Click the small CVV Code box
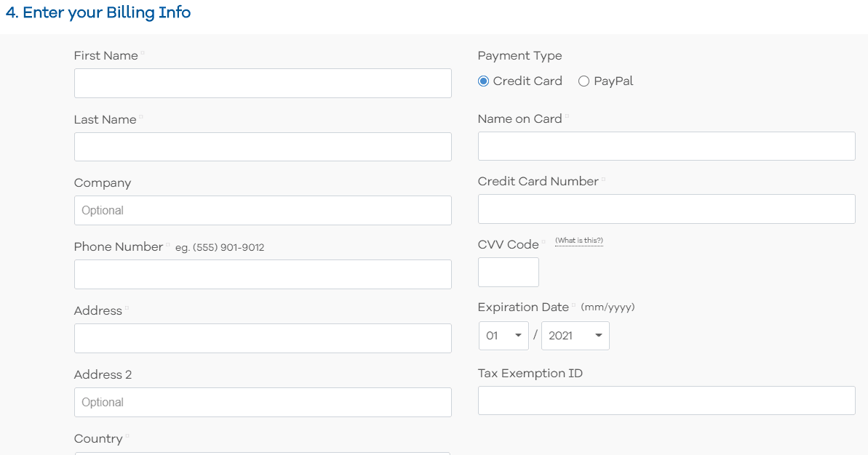Viewport: 868px width, 455px height. click(508, 272)
